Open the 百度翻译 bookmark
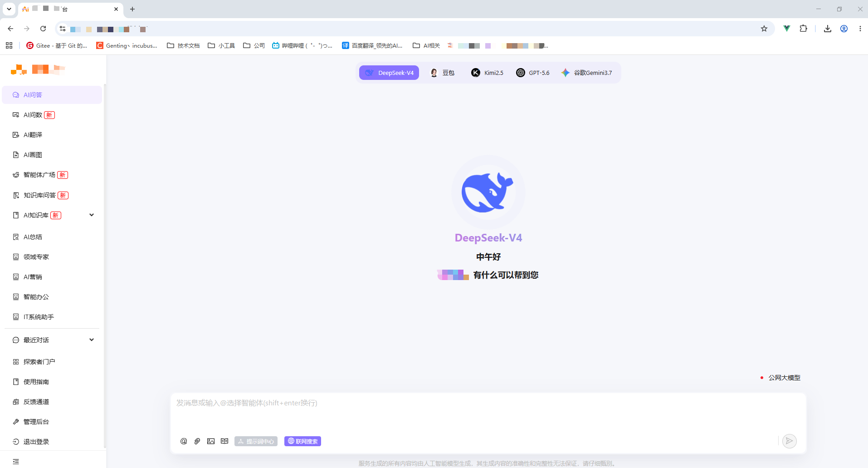868x468 pixels. (372, 45)
